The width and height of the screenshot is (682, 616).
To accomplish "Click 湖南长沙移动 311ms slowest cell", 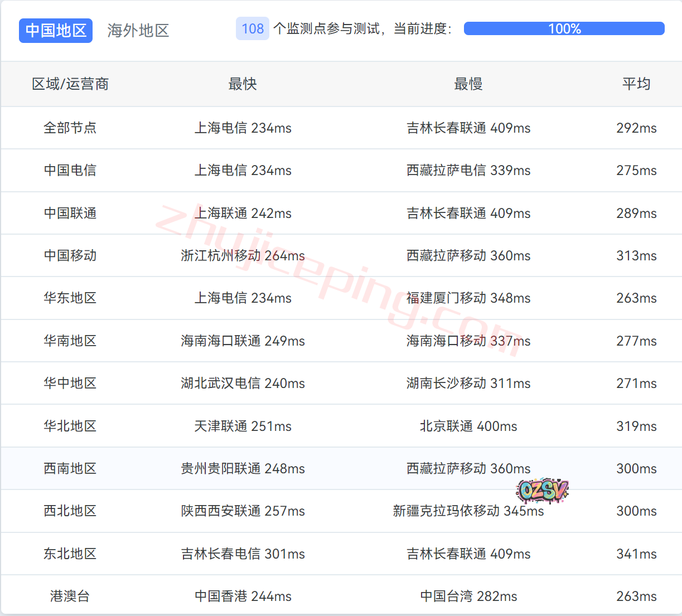I will pyautogui.click(x=468, y=383).
